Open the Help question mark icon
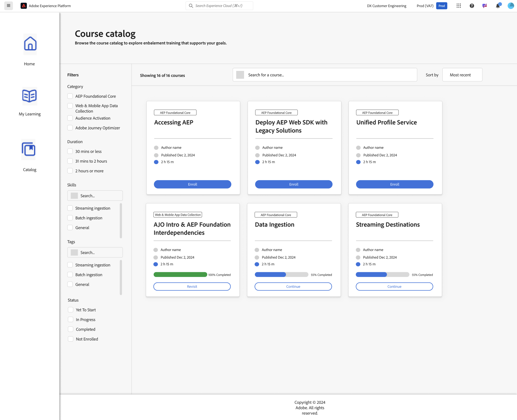517x420 pixels. (472, 6)
